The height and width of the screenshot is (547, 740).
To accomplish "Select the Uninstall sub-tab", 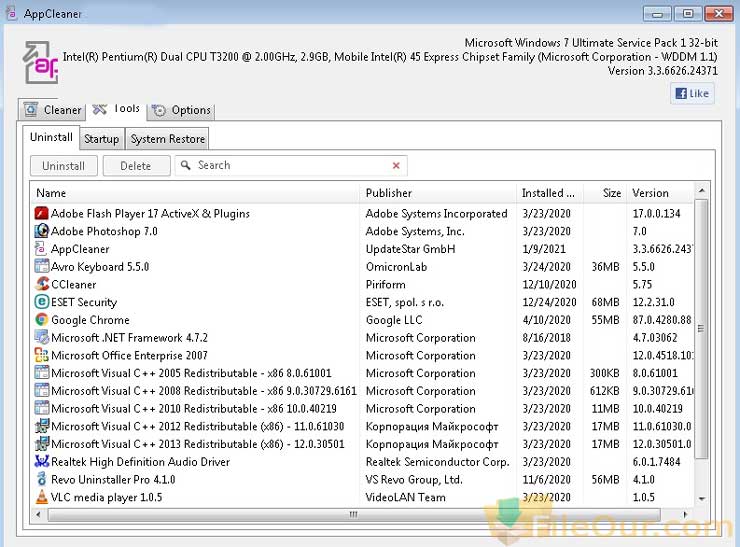I will click(51, 137).
